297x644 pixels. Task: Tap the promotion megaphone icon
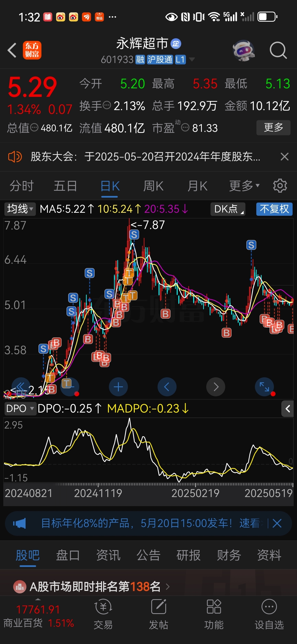coord(19,523)
